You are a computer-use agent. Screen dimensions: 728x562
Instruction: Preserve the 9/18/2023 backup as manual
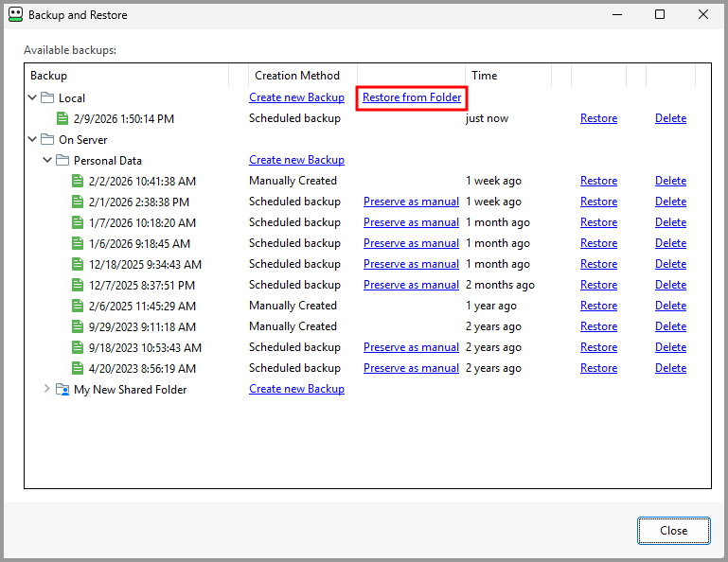411,347
